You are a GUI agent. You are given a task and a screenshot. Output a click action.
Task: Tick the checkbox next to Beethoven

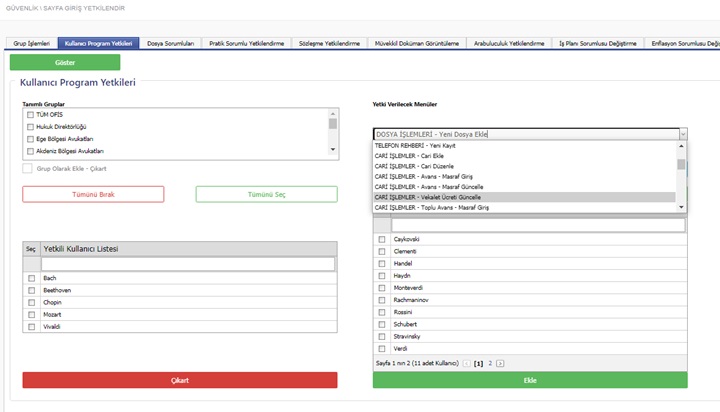[x=31, y=289]
